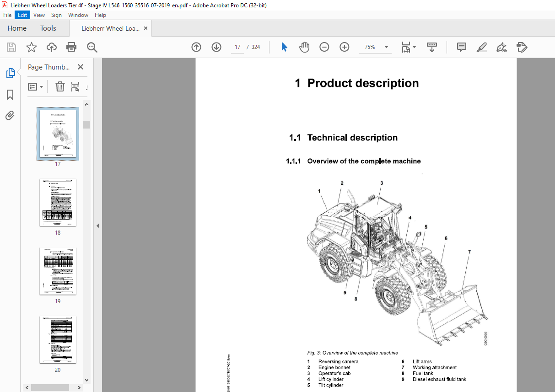Click the horizontal scrollbar left arrow
The height and width of the screenshot is (392, 555).
[27, 387]
